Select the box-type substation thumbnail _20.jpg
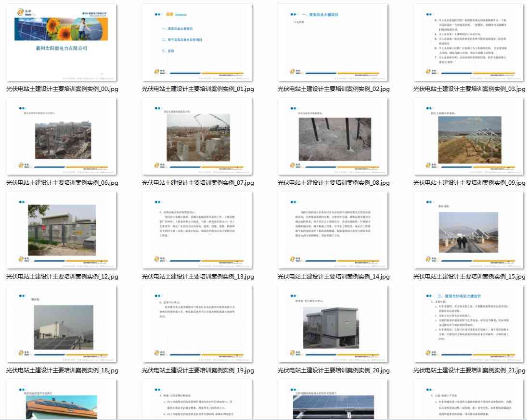Viewport: 527px width, 420px height. 333,324
